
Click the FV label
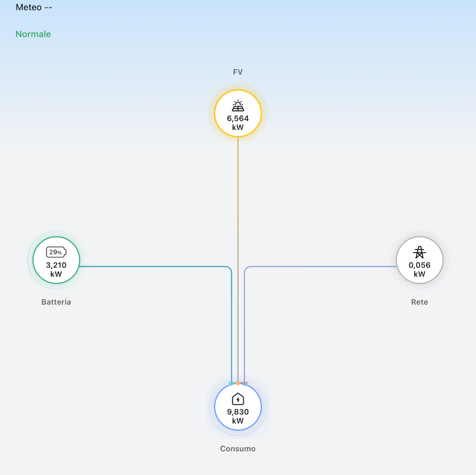pyautogui.click(x=238, y=72)
